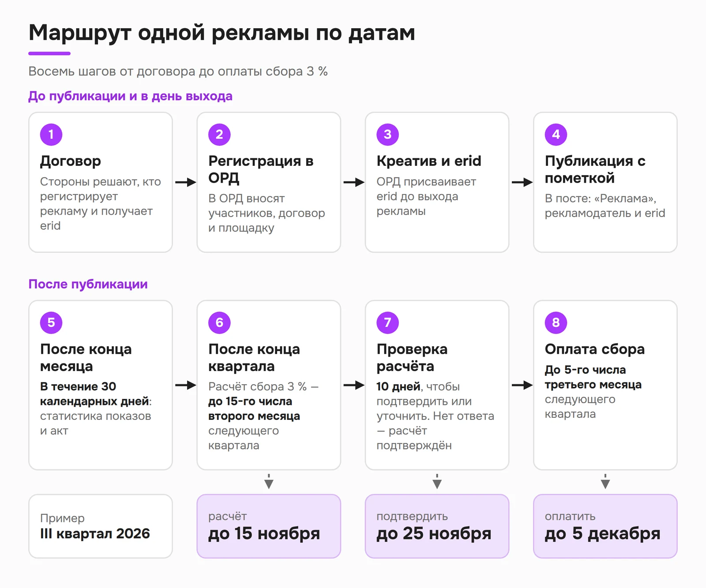Click the card title 'Проверка расчёта'
The image size is (706, 588).
tap(412, 358)
